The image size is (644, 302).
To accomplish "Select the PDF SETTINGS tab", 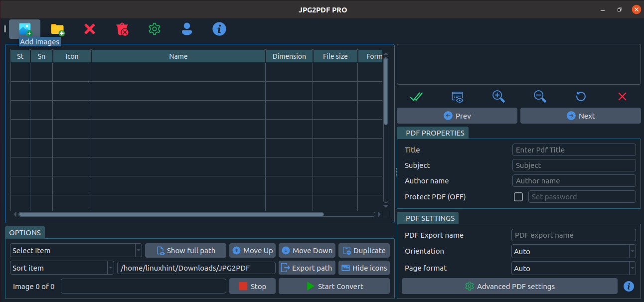I will 428,218.
